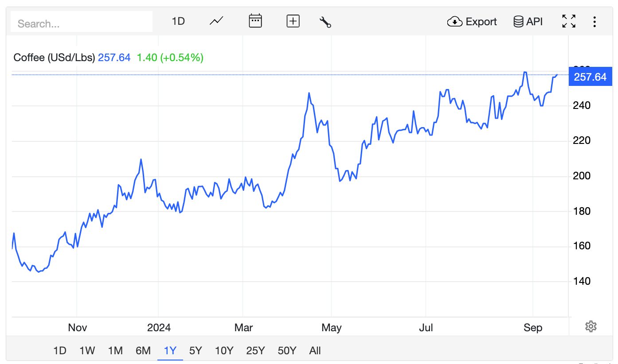Toggle the fullscreen arrows icon

tap(569, 21)
